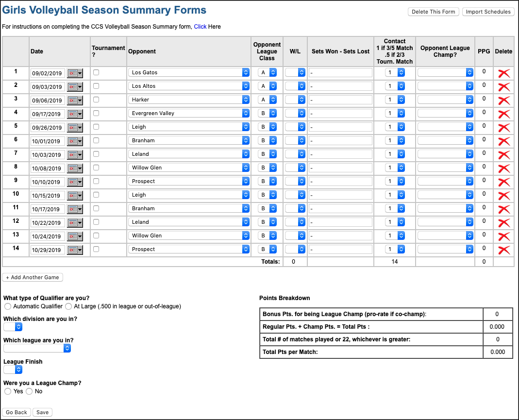
Task: Open calendar picker for 09/03/2019 date
Action: point(75,87)
